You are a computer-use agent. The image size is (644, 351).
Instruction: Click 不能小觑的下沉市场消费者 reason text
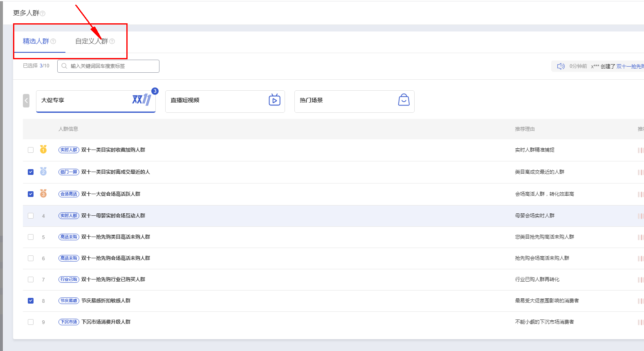(545, 322)
